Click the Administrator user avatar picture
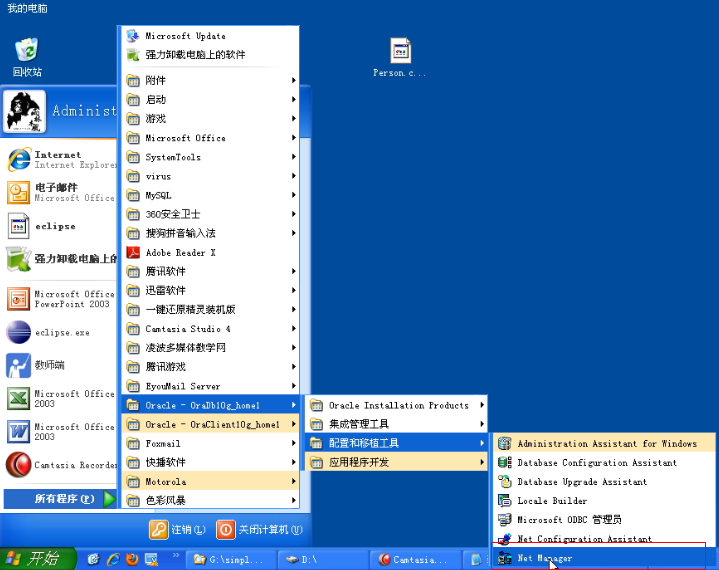The image size is (719, 570). tap(25, 111)
